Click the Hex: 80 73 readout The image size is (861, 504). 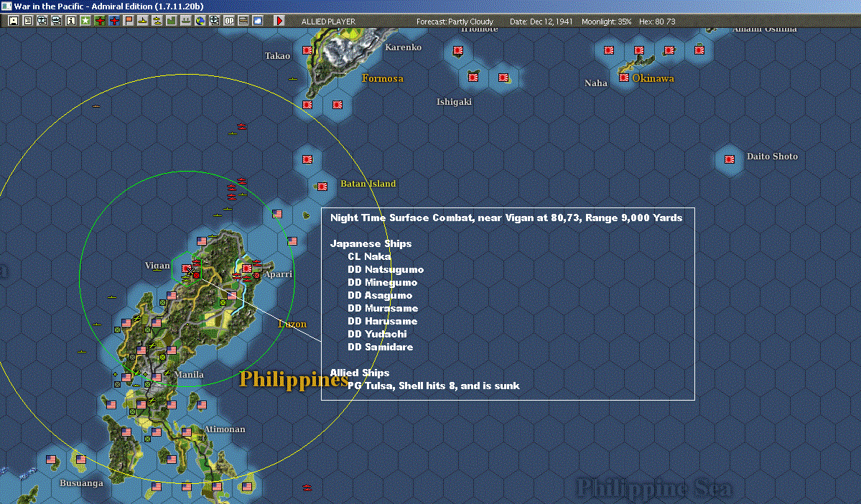coord(657,22)
